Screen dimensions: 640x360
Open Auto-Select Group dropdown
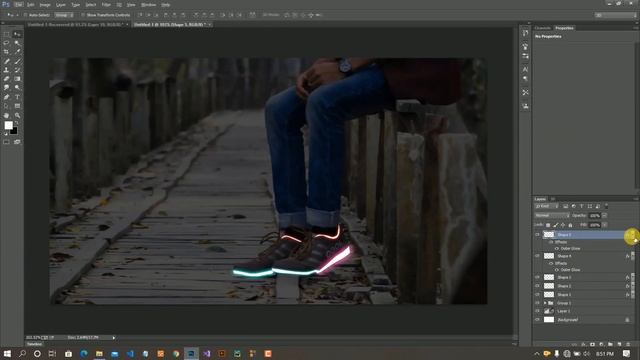point(64,15)
